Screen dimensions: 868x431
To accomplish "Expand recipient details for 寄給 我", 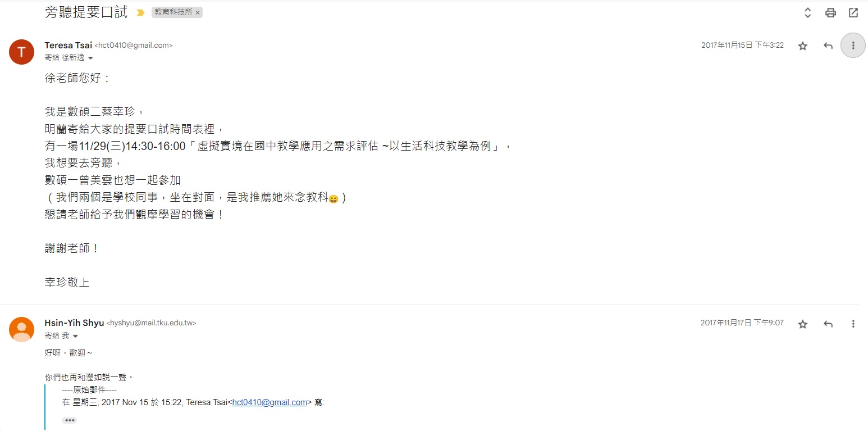I will pyautogui.click(x=75, y=336).
